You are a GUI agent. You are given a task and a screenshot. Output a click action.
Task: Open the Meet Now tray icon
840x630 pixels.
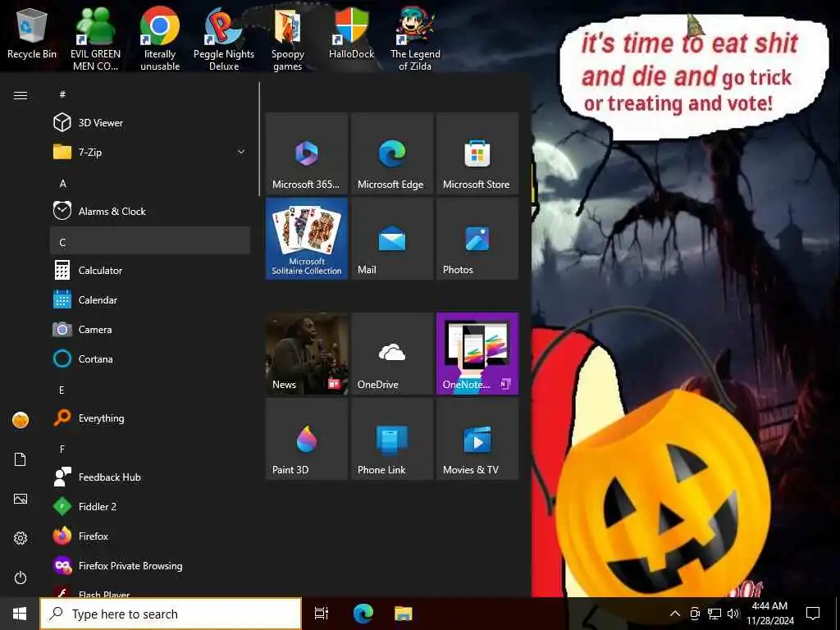pyautogui.click(x=695, y=614)
